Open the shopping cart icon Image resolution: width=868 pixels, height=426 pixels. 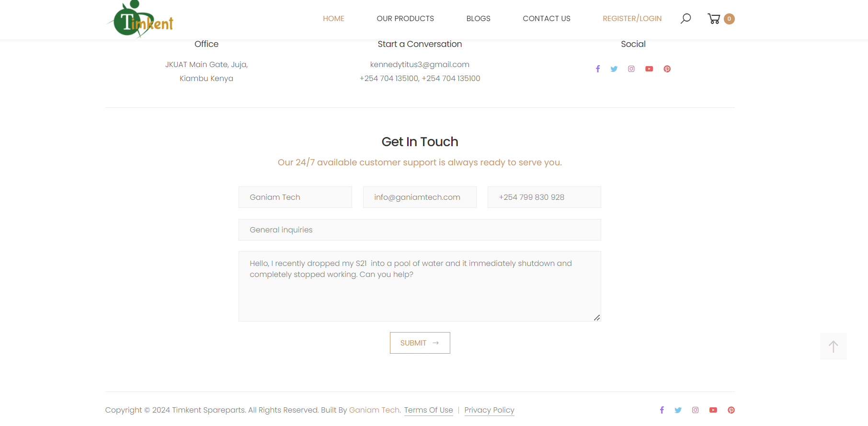pos(714,19)
